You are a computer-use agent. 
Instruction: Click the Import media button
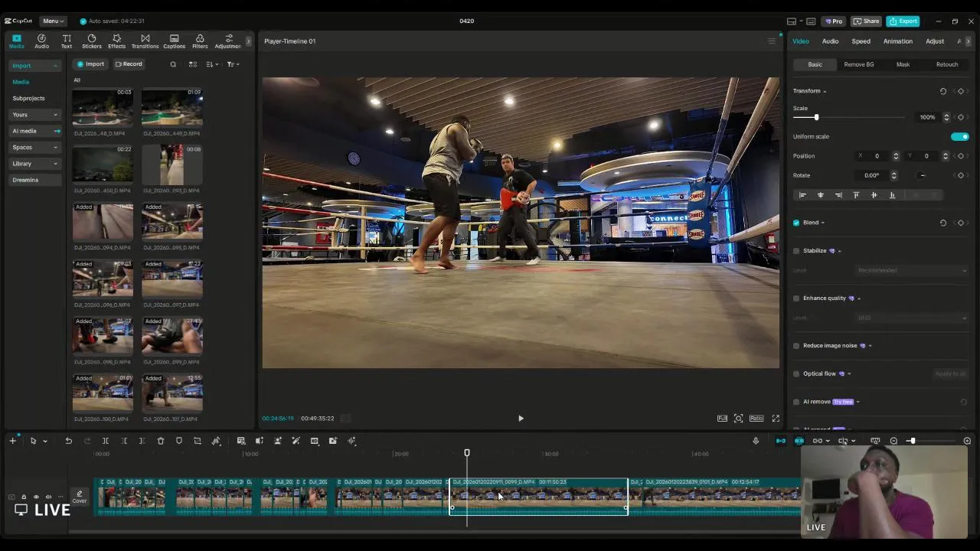90,64
